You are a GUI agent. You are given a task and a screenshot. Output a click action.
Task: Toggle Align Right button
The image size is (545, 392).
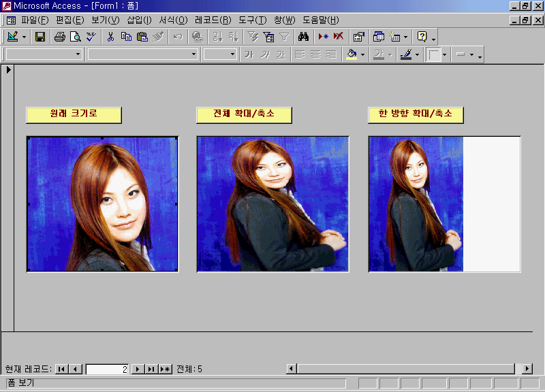pyautogui.click(x=331, y=54)
